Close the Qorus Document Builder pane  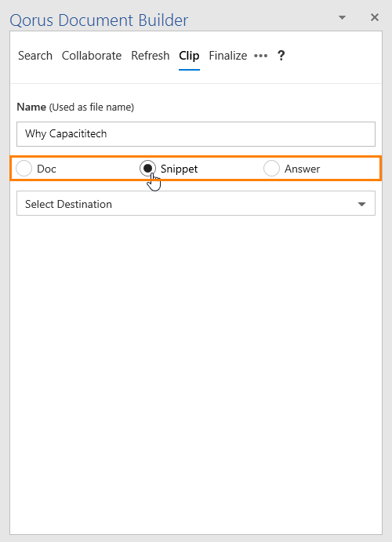pos(375,17)
